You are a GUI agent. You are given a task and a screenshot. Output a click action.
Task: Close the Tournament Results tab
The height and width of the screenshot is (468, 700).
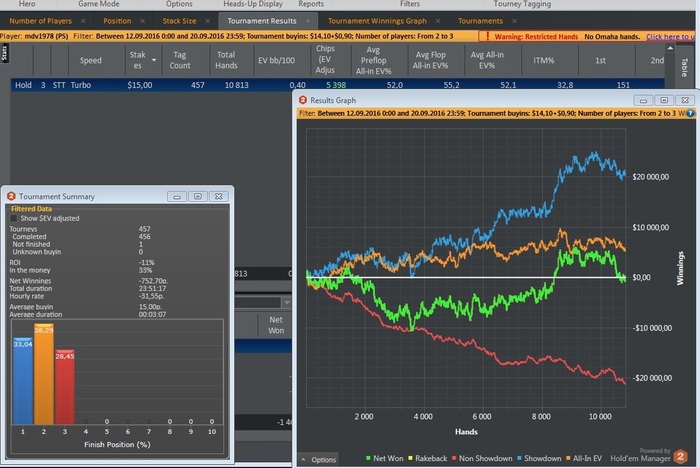[x=308, y=21]
